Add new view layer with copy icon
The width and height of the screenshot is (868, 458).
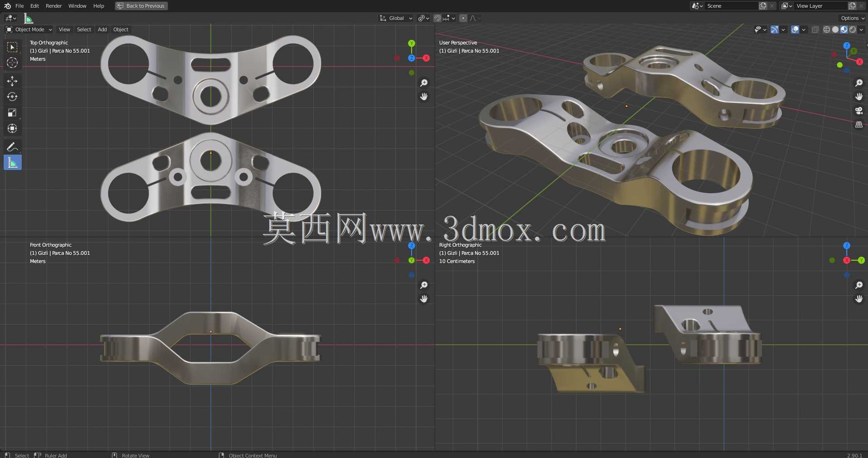[x=852, y=6]
